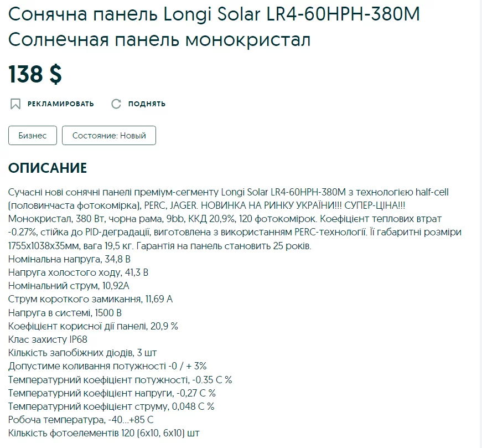The image size is (482, 448).
Task: Click the Температурний коефіцієнт потужності line
Action: coord(120,380)
